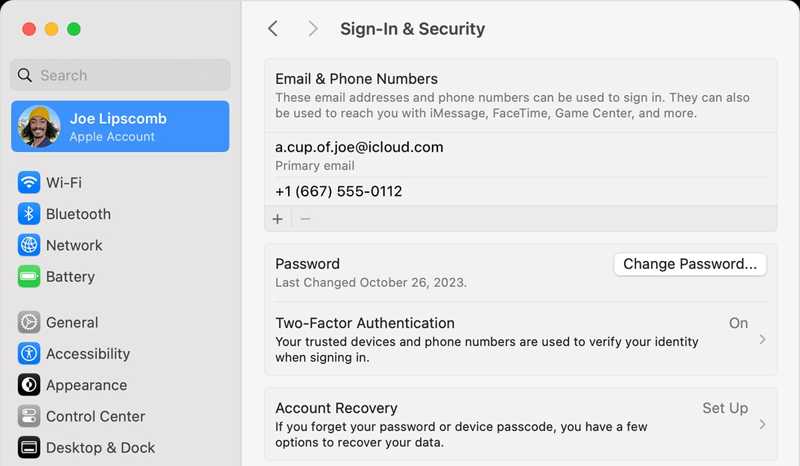Click Joe Lipscomb profile avatar
Viewport: 800px width, 466px height.
tap(39, 126)
